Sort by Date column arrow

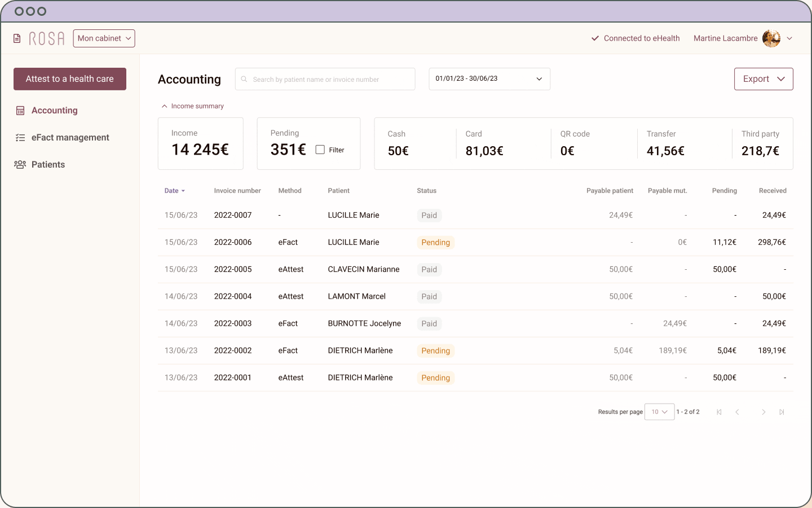183,191
